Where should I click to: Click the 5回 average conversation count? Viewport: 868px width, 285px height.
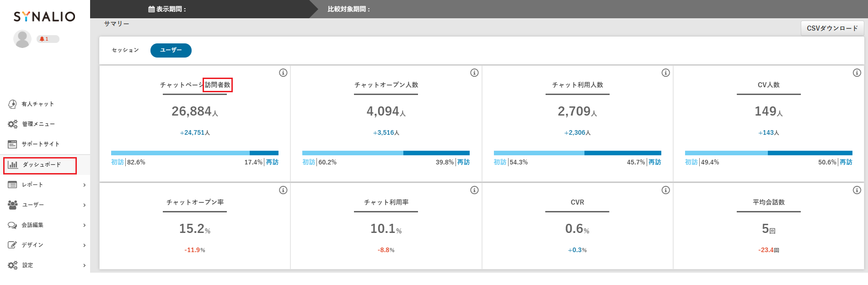769,229
